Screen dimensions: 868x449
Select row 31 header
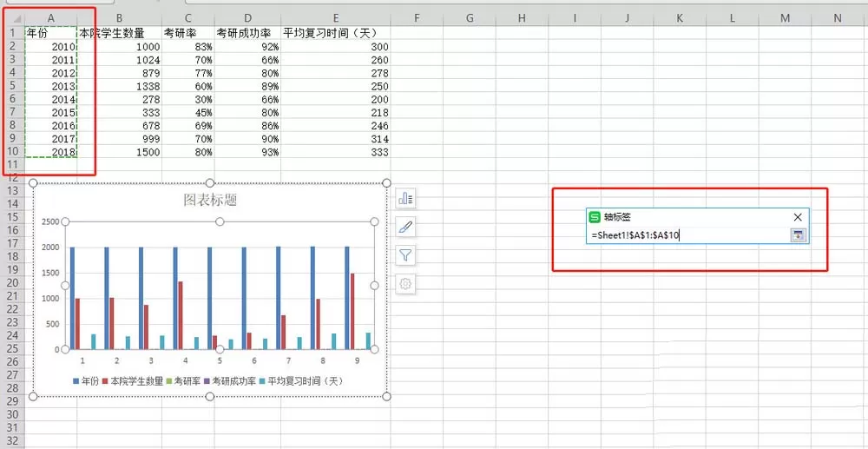[x=12, y=427]
